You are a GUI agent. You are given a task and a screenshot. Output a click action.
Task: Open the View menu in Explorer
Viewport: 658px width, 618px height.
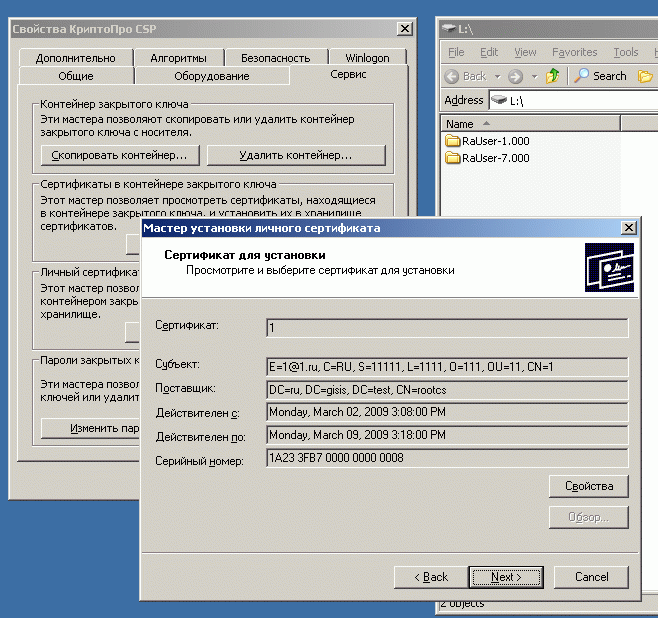click(525, 52)
